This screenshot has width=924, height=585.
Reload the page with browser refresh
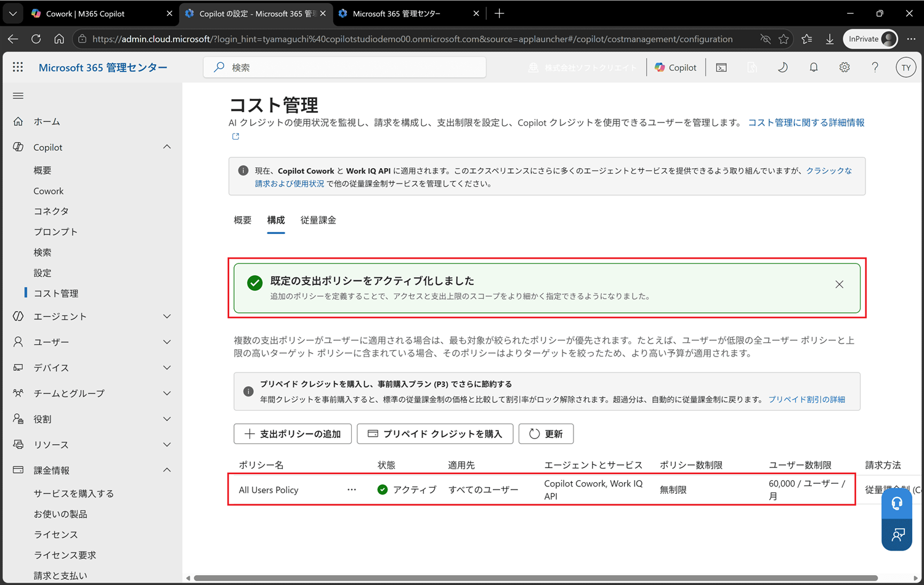coord(36,39)
